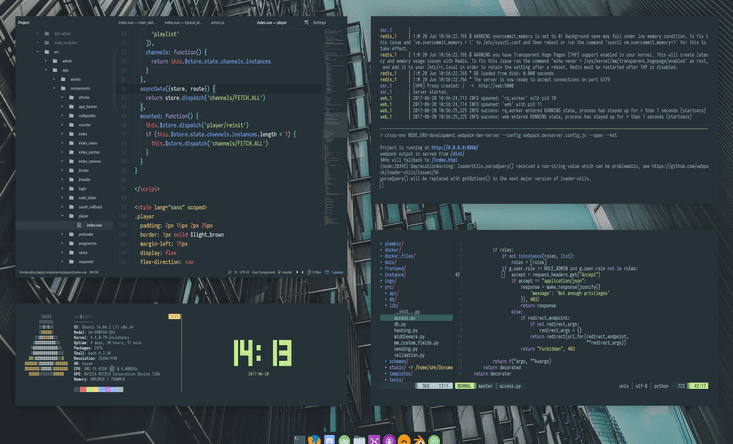Viewport: 733px width, 444px height.
Task: Open the terminal icon in the dock
Action: (x=300, y=440)
